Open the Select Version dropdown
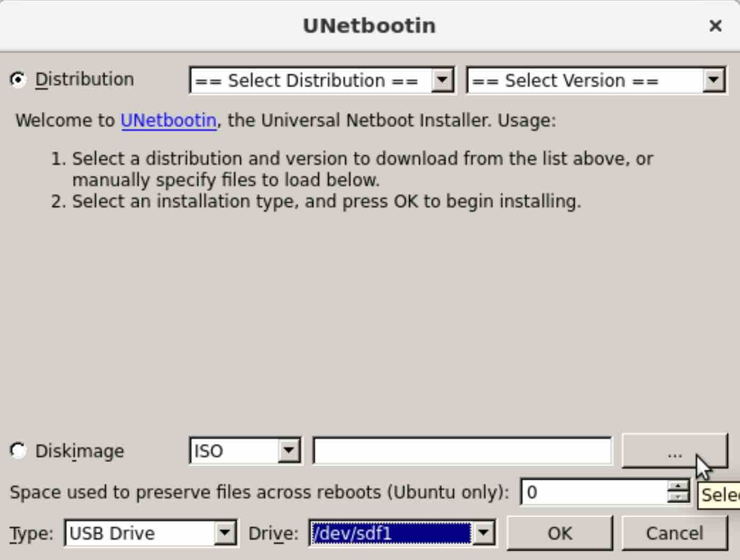The image size is (740, 560). [x=596, y=80]
